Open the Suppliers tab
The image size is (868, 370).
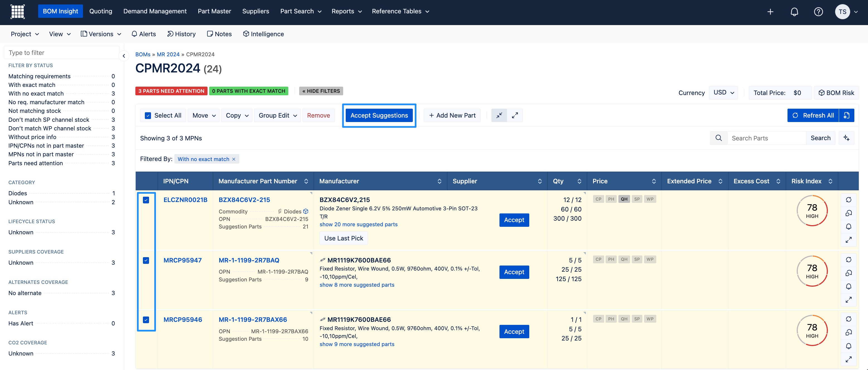point(255,11)
